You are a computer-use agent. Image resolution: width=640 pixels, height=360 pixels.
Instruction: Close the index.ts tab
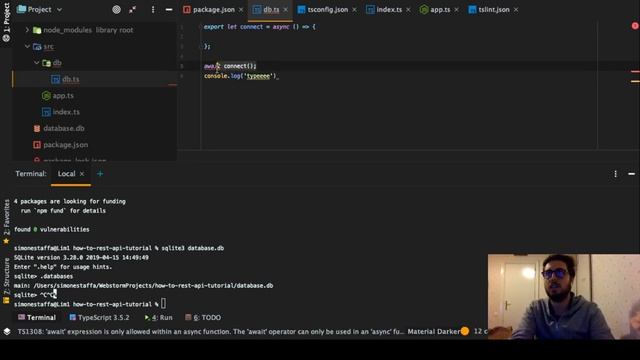[x=408, y=9]
